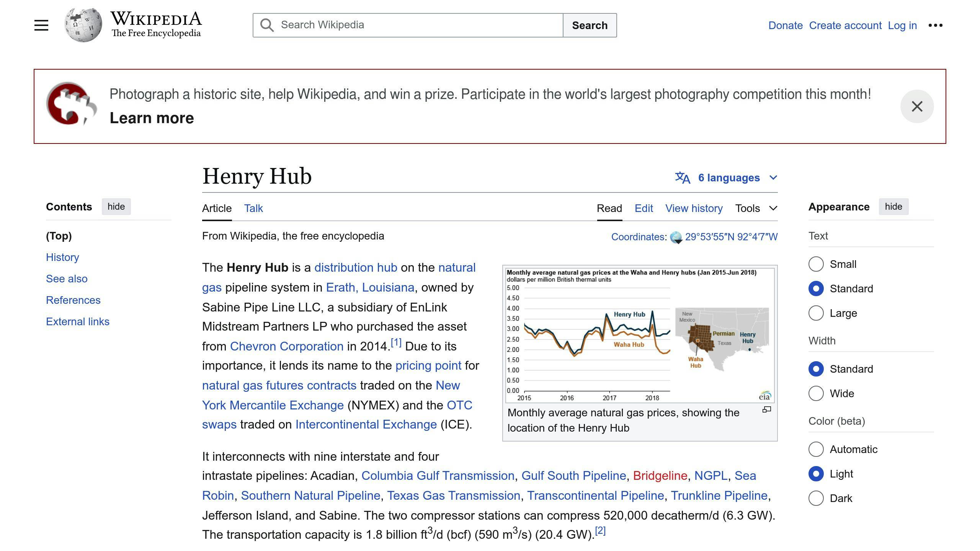Open the three-dots personal tools menu
Viewport: 980px width, 551px height.
coord(935,25)
